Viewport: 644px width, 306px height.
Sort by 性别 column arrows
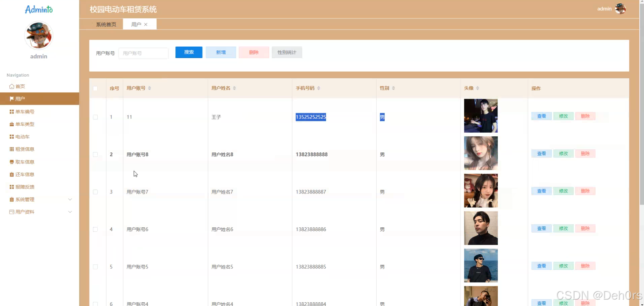point(393,88)
